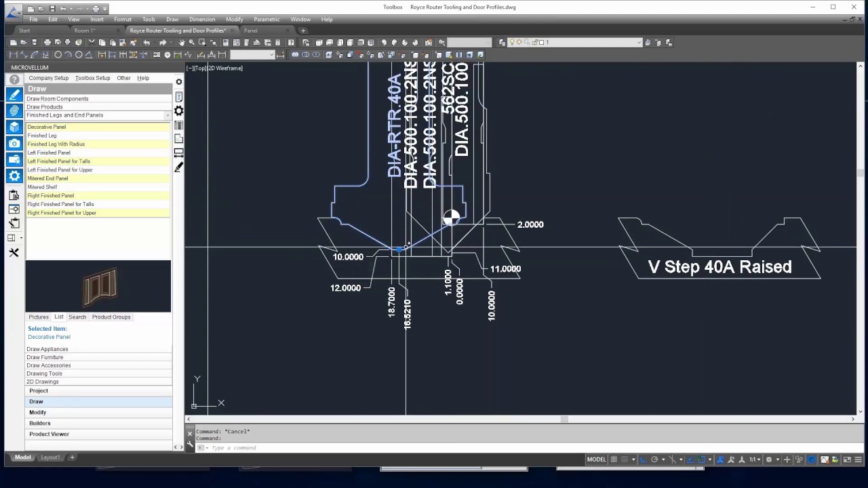Screen dimensions: 868x488
Task: Click the Save disk icon in toolbar
Action: (34, 43)
